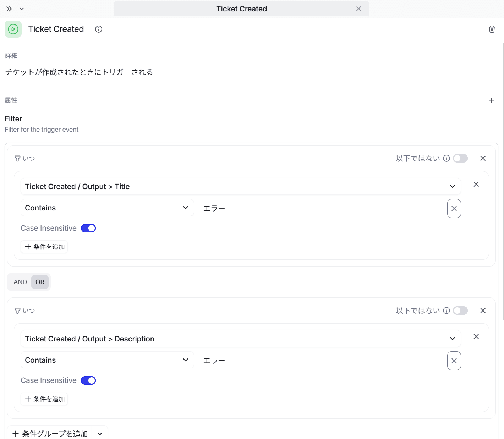This screenshot has height=439, width=504.
Task: Click 条件を追加 in the Title group
Action: point(44,247)
